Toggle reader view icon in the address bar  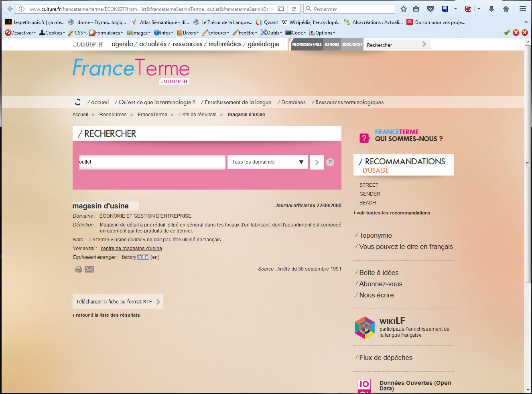(281, 9)
